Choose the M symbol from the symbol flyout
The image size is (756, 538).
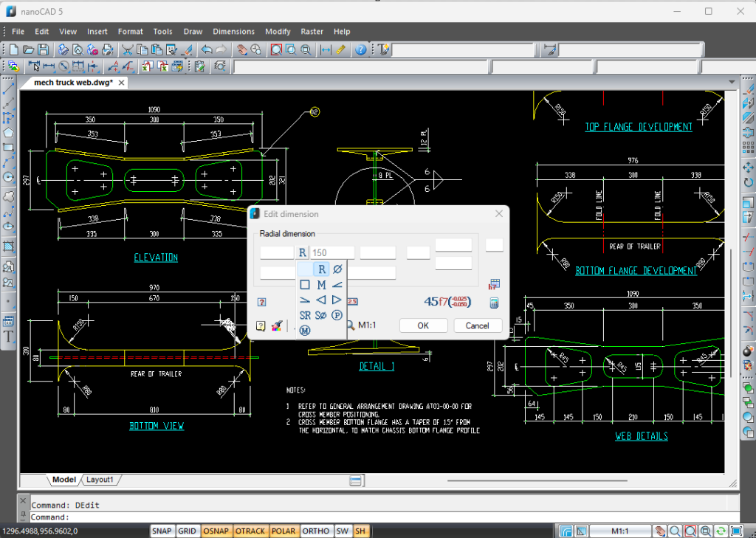pyautogui.click(x=321, y=284)
